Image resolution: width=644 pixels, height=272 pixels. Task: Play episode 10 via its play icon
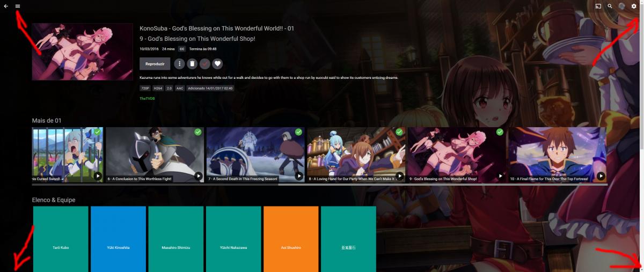pos(601,176)
